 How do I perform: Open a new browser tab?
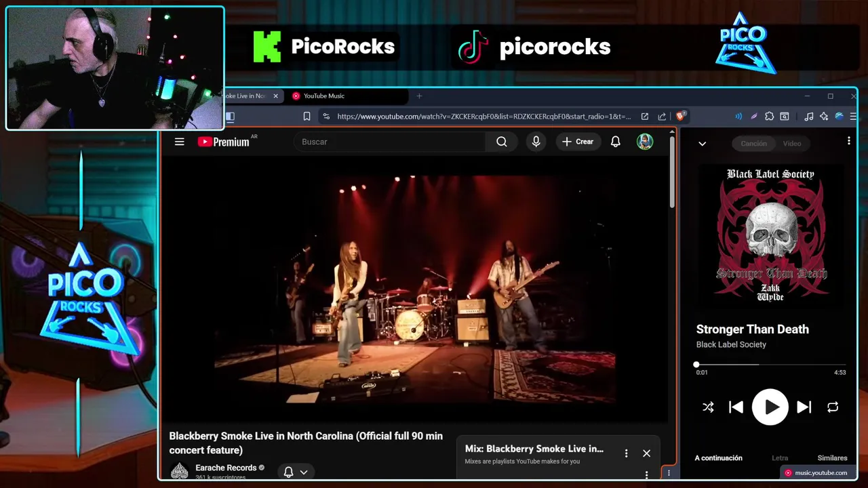[419, 96]
